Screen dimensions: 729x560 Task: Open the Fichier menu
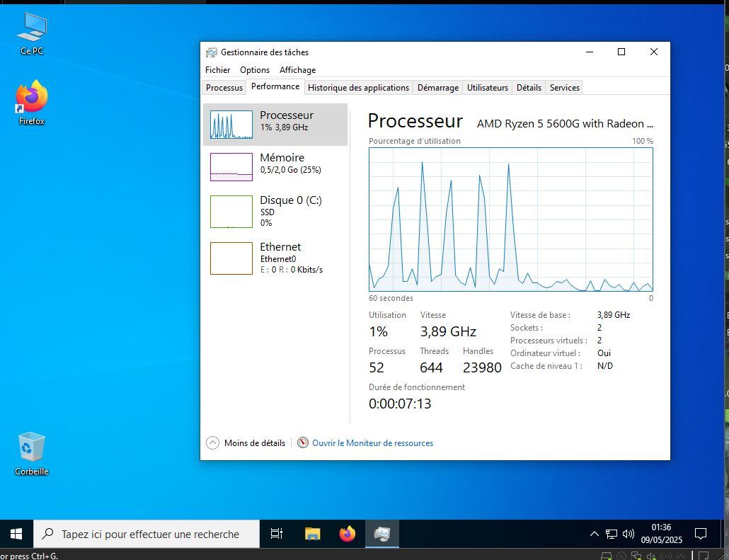217,70
